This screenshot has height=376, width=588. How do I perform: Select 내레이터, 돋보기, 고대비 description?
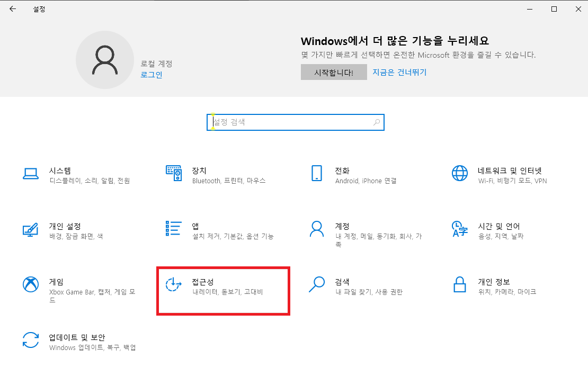click(x=228, y=292)
